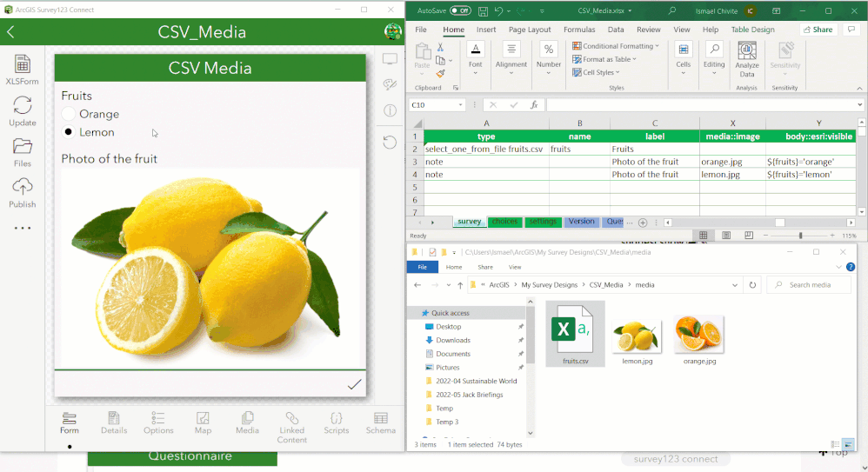Viewport: 868px width, 472px height.
Task: Open the Excel File menu
Action: [421, 30]
